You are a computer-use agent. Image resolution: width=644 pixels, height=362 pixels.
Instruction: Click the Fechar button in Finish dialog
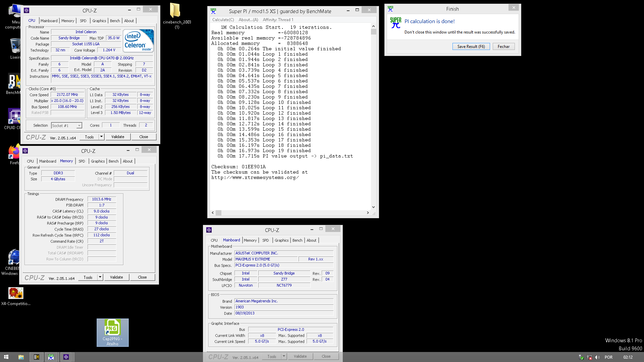[x=503, y=47]
